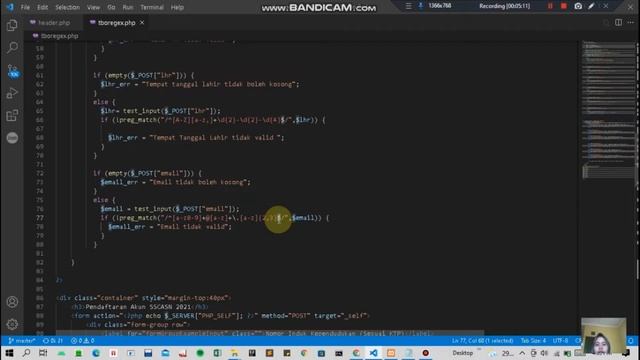
Task: Open the Run and Debug view
Action: point(12,93)
